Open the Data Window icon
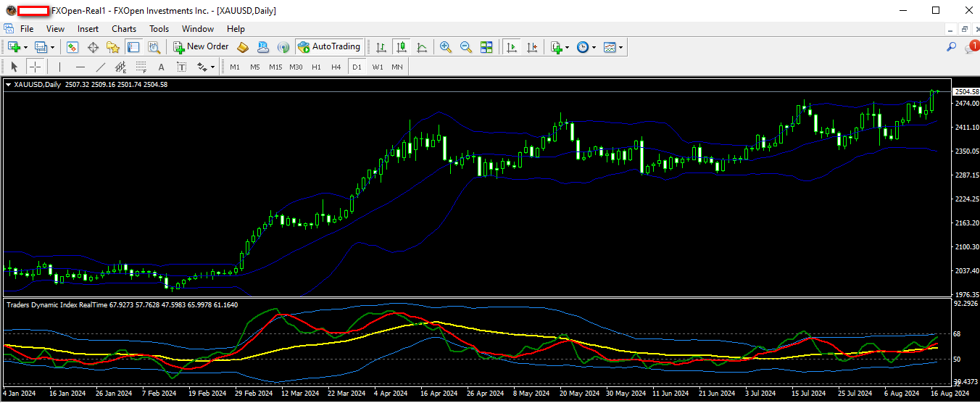The image size is (980, 403). (93, 47)
